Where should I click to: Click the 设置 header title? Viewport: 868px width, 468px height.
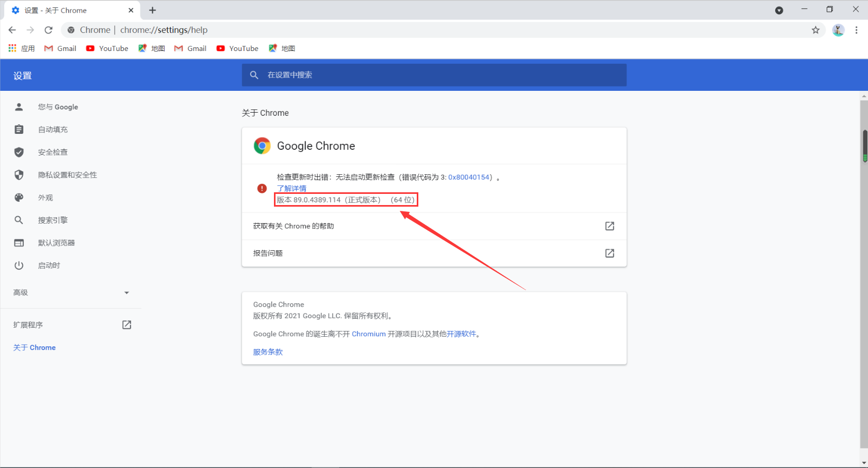coord(22,76)
